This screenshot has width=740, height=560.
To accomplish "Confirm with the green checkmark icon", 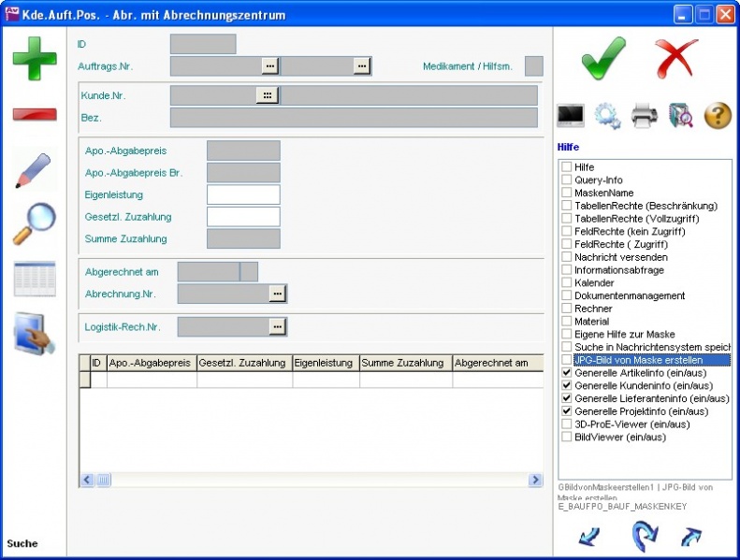I will (x=603, y=58).
